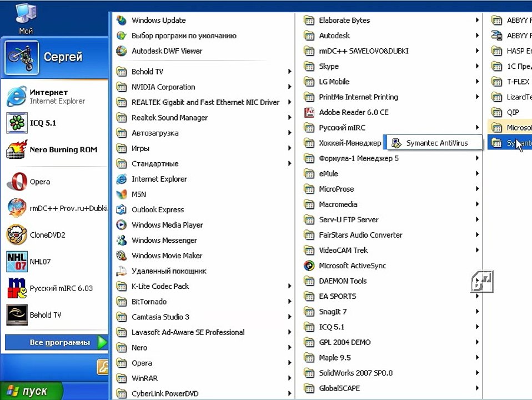
Task: Expand SolidWorks 2007 SP0.0 arrow
Action: [477, 373]
